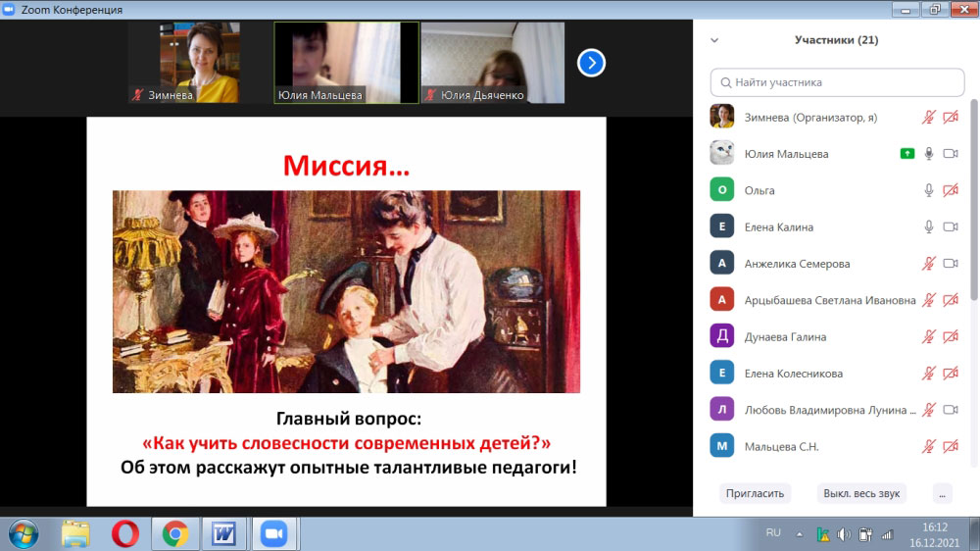Click the Найти участника search field
Screen dimensions: 980x551
click(838, 82)
